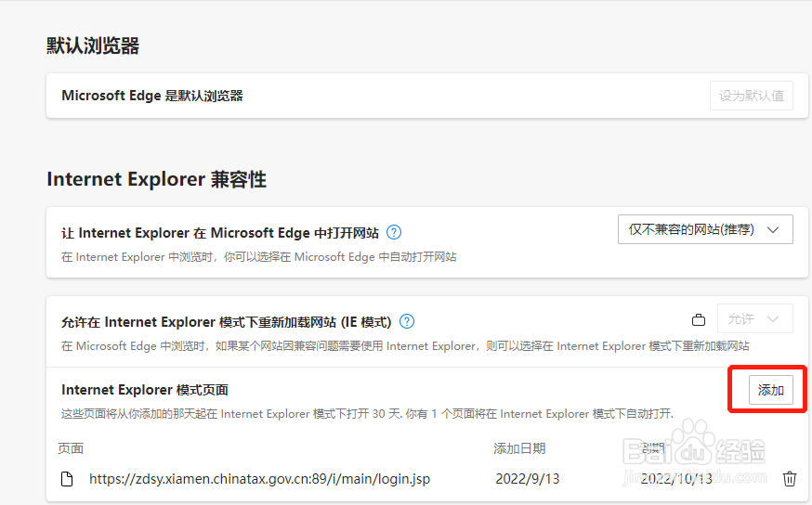Click 添加 button for IE mode pages
This screenshot has width=812, height=505.
click(x=770, y=390)
